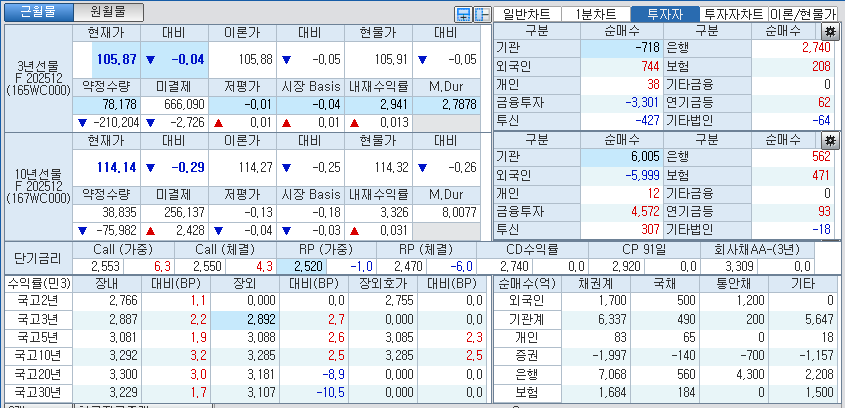Click the 3년선물 F 202512 contract label
The height and width of the screenshot is (408, 845).
[x=38, y=79]
